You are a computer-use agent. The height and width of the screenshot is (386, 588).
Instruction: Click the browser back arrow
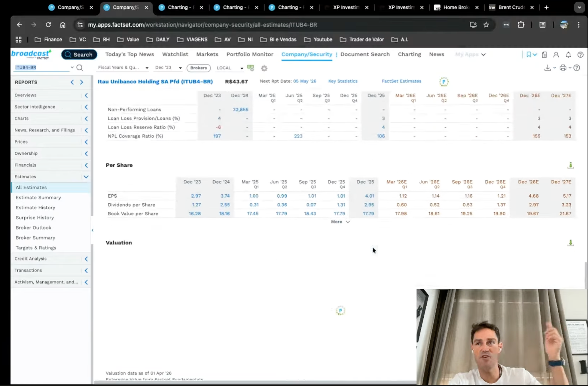19,25
